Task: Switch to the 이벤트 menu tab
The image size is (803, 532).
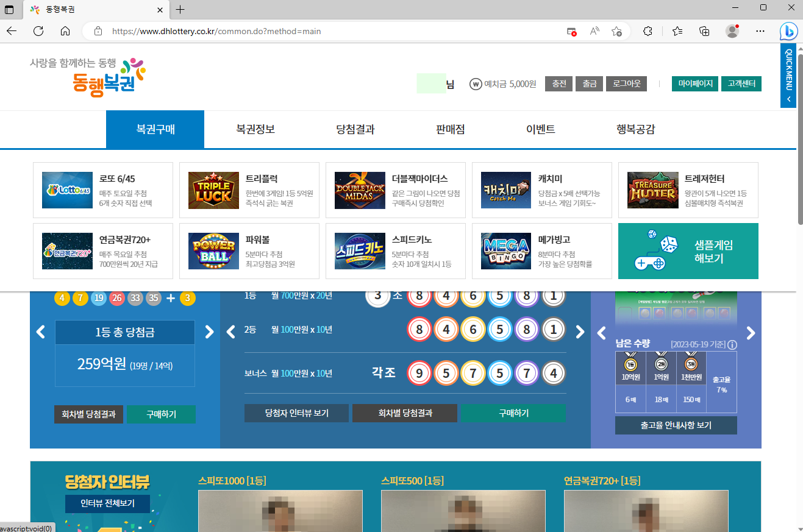Action: pyautogui.click(x=539, y=129)
